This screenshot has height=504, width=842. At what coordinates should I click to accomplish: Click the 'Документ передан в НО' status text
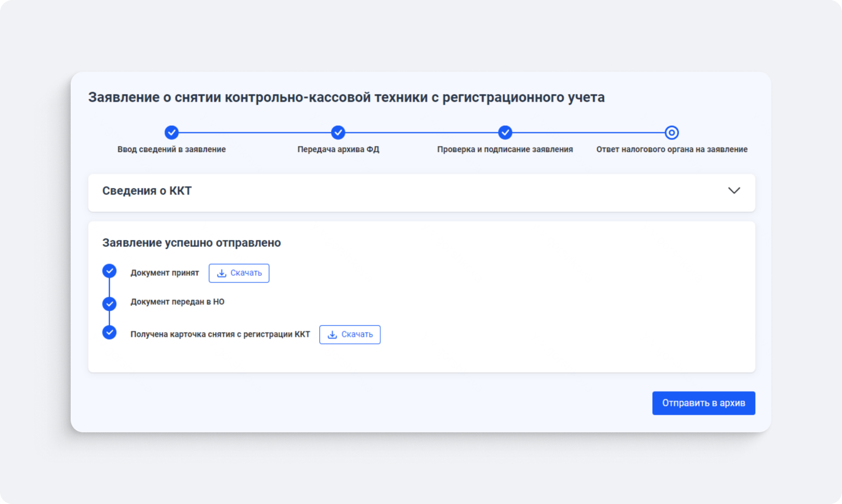coord(177,302)
